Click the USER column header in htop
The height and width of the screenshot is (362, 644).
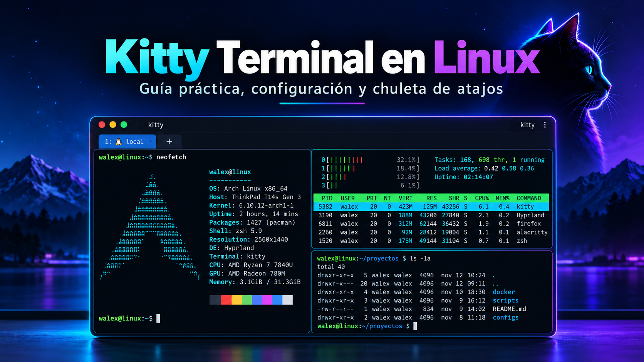click(347, 198)
